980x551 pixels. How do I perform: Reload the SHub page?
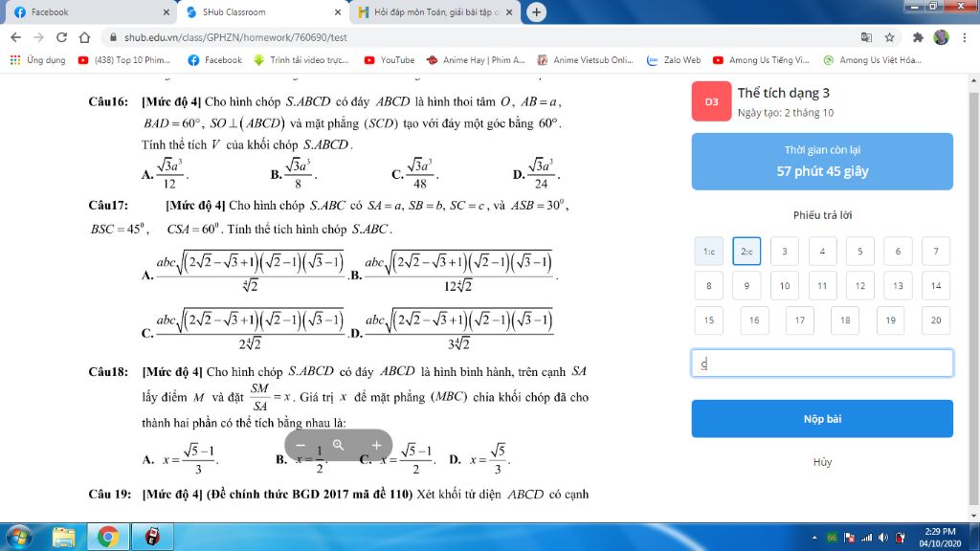tap(61, 37)
